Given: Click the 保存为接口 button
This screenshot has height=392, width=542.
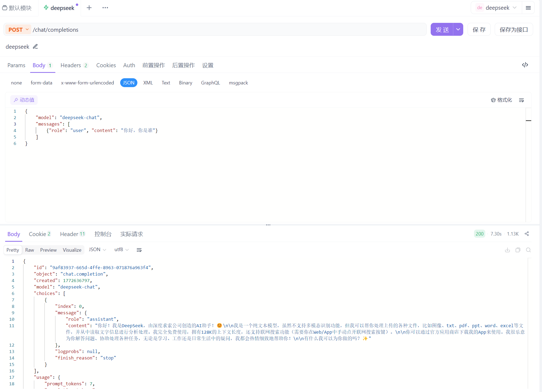Looking at the screenshot, I should tap(514, 29).
